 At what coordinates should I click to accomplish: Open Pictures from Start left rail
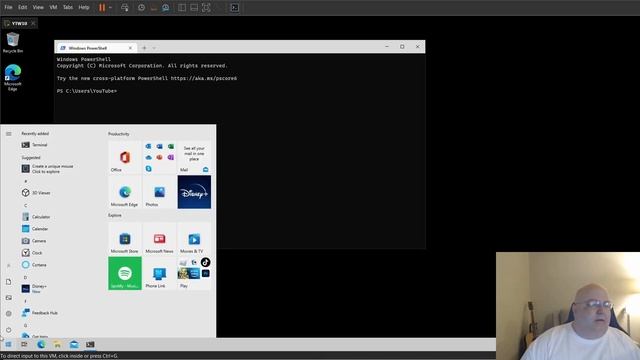coord(9,298)
